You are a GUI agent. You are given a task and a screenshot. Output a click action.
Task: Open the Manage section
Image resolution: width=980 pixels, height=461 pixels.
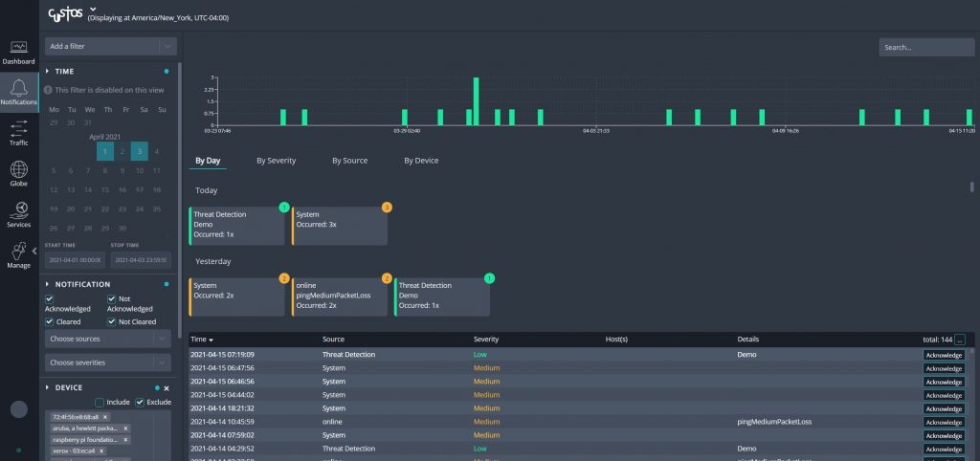(x=18, y=254)
